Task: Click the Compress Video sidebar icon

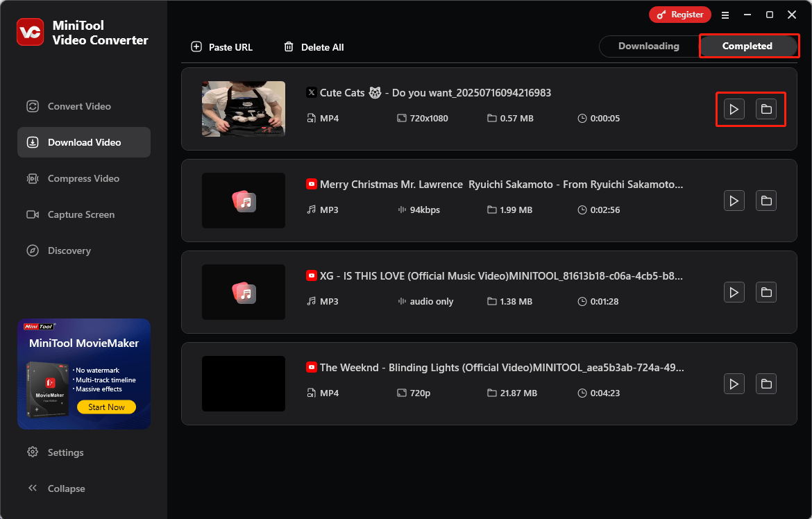Action: 33,179
